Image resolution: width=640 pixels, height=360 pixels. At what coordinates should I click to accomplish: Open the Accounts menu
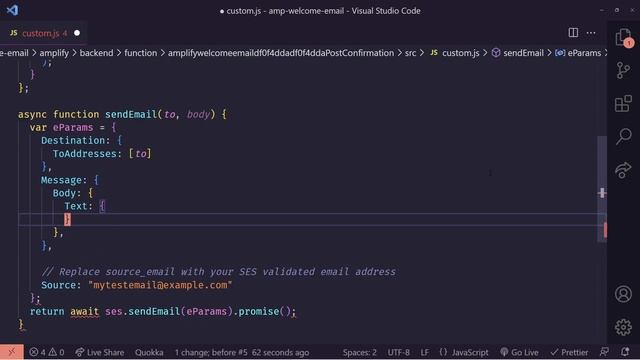point(623,294)
